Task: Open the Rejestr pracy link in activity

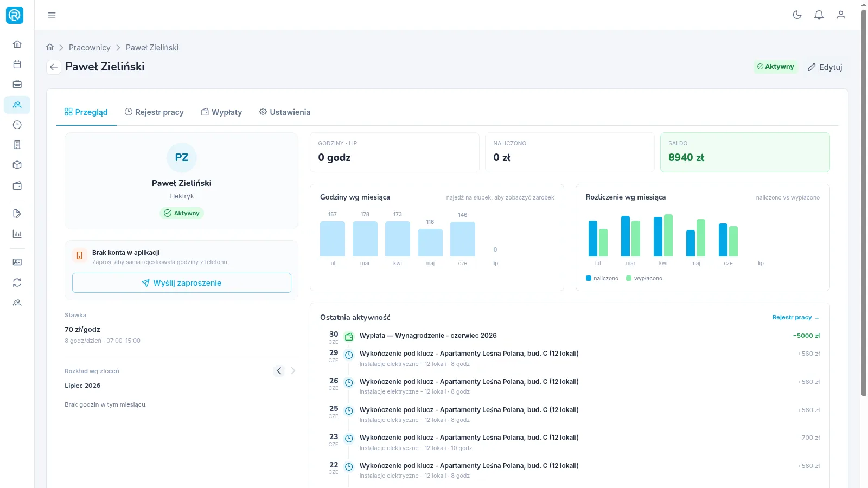Action: pos(795,318)
